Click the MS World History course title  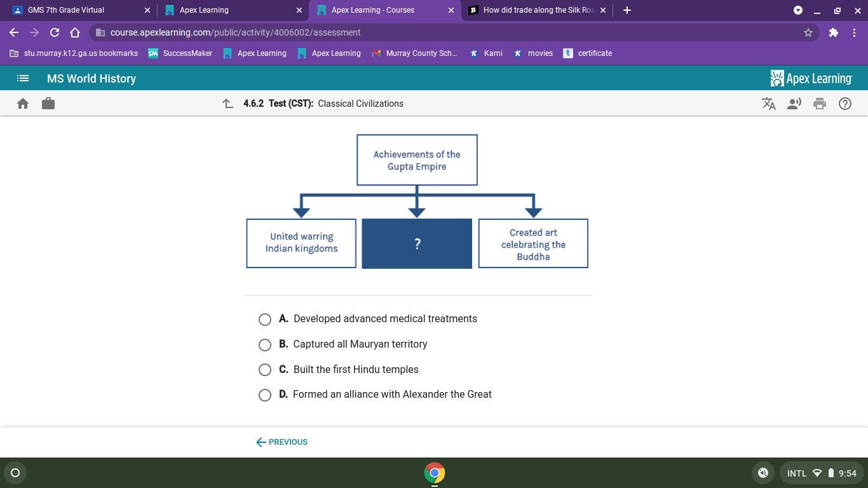click(x=92, y=78)
